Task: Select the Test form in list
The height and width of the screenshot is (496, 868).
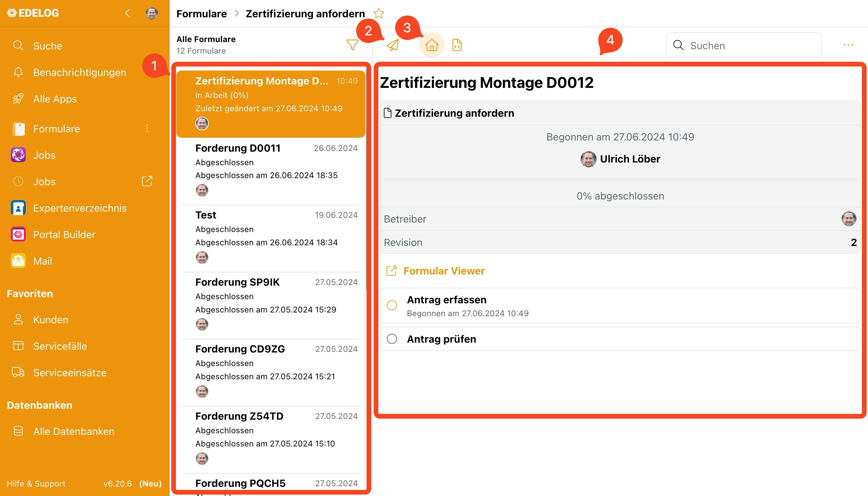Action: point(271,238)
